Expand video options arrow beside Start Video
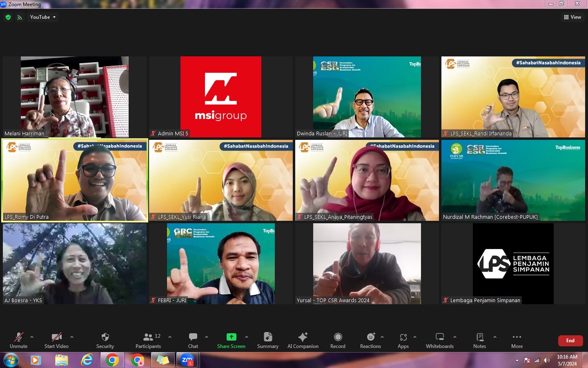588x368 pixels. [72, 337]
